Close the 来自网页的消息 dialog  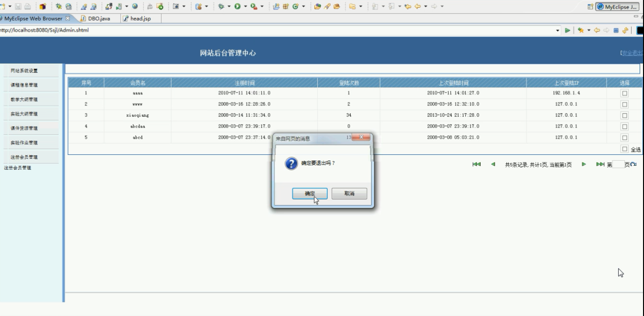pyautogui.click(x=361, y=138)
